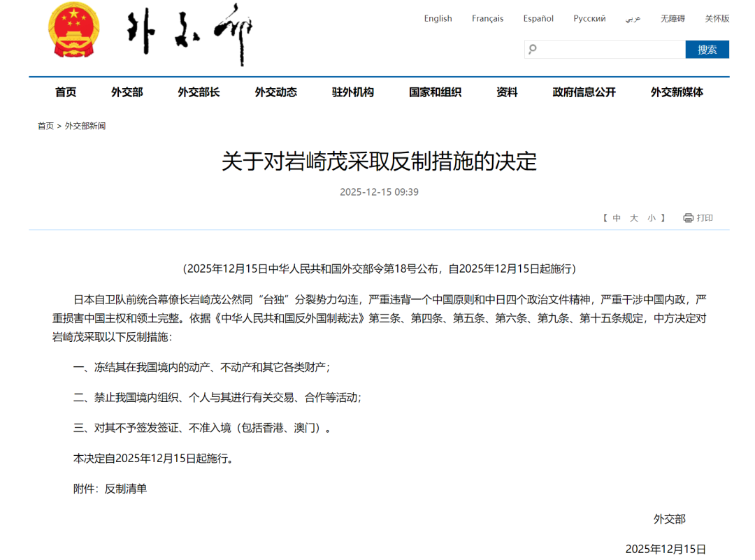Click the 附件：反制清单 attachment line
The image size is (755, 560).
pyautogui.click(x=110, y=489)
